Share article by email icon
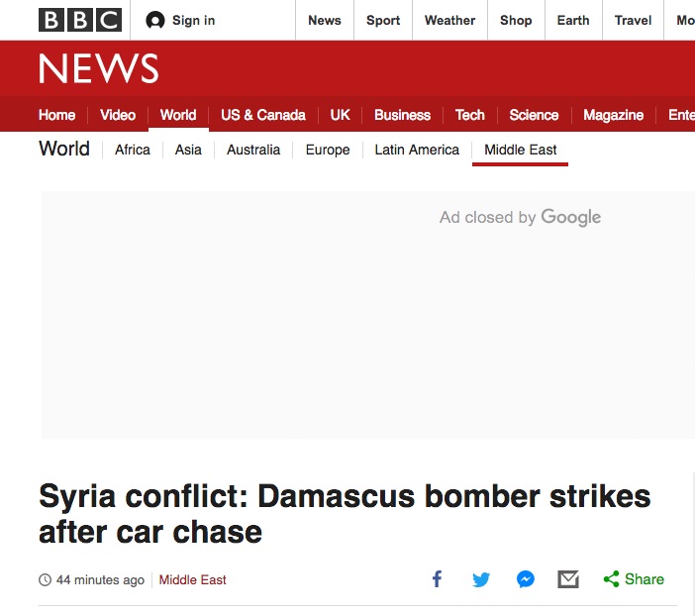695x616 pixels. [x=568, y=579]
